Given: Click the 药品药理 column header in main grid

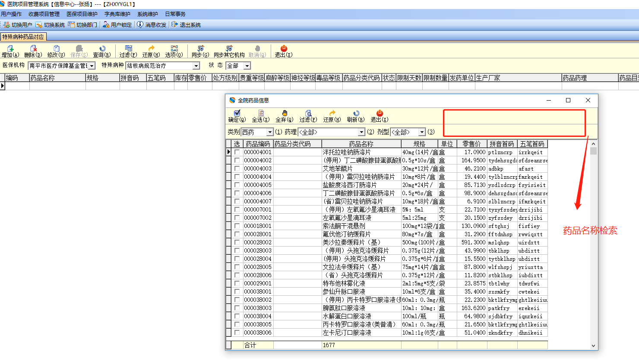Looking at the screenshot, I should (590, 78).
